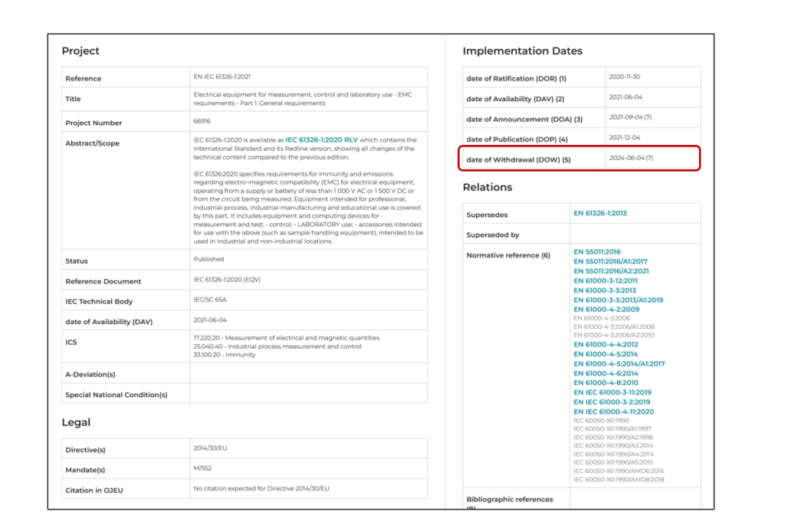Click the EN IEC 61000-4-11:2020 link
Image resolution: width=785 pixels, height=532 pixels.
(x=613, y=412)
